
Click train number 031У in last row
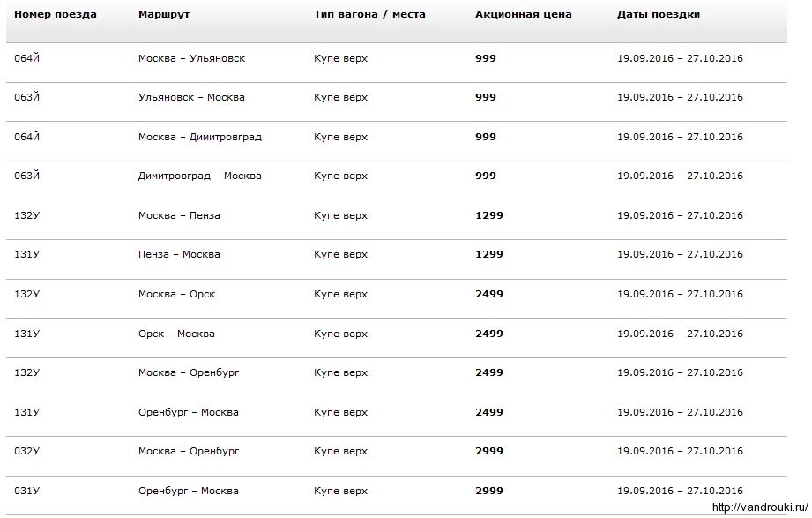26,491
